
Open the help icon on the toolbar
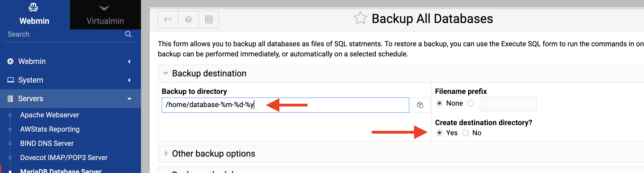tap(188, 19)
